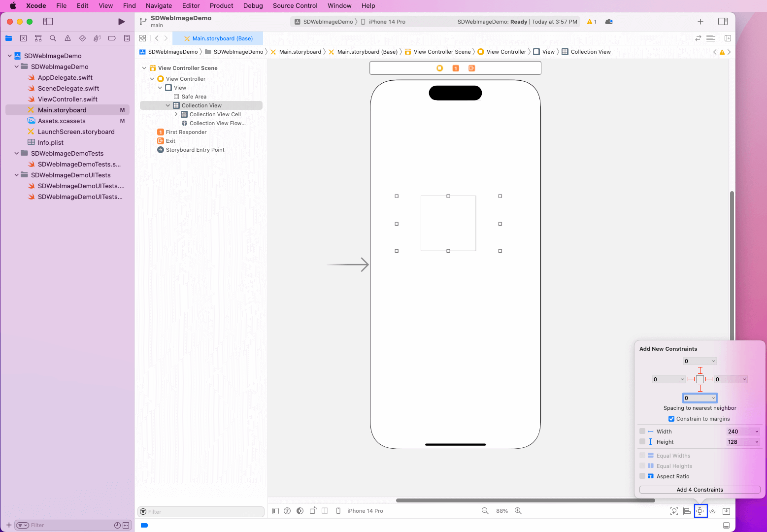Click the Resolve Auto Layout Issues button
The height and width of the screenshot is (532, 767).
713,511
